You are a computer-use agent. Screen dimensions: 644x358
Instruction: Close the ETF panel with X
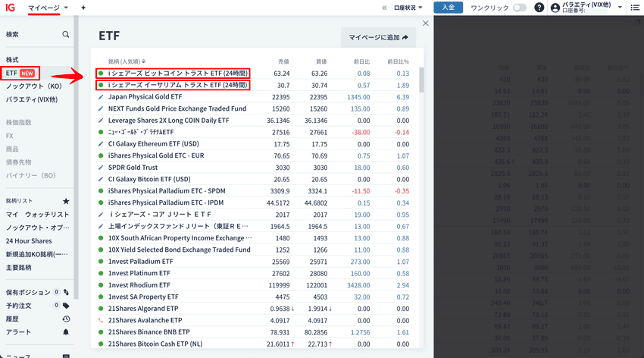point(426,24)
